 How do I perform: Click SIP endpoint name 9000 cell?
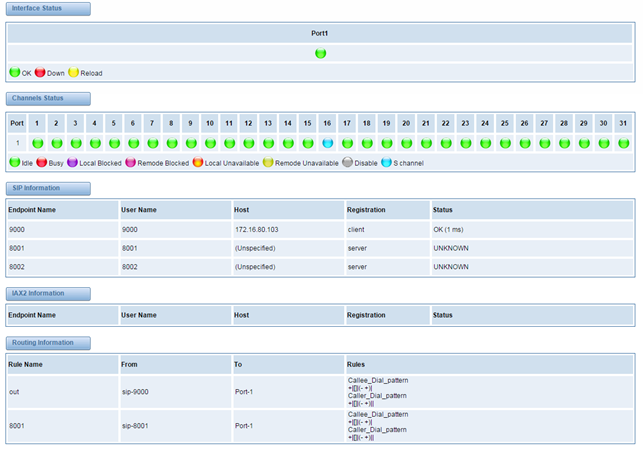[x=63, y=230]
